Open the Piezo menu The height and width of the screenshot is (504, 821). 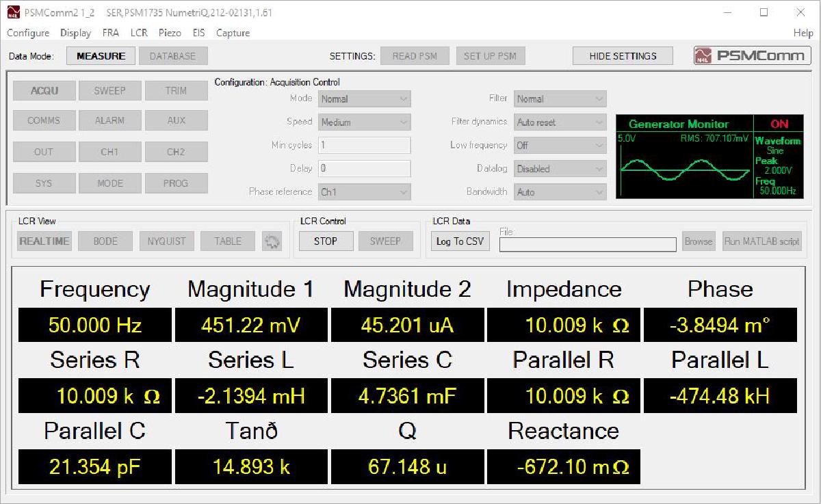coord(170,32)
